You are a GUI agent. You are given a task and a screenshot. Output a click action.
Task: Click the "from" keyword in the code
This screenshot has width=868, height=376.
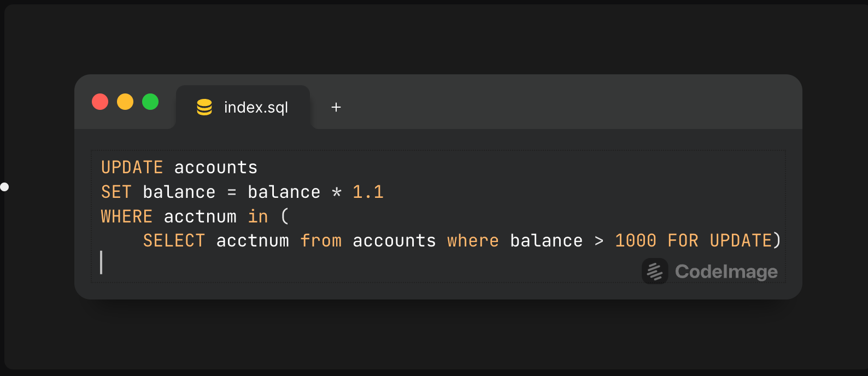point(321,240)
